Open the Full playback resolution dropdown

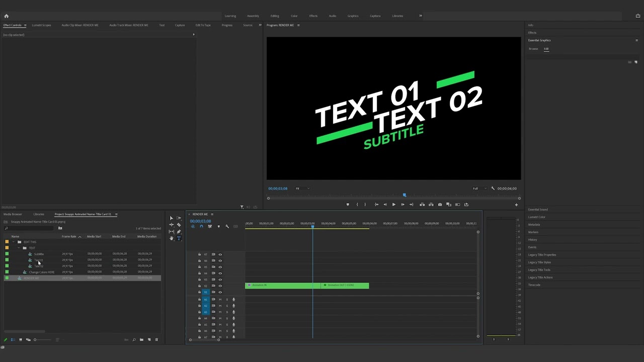pyautogui.click(x=479, y=189)
